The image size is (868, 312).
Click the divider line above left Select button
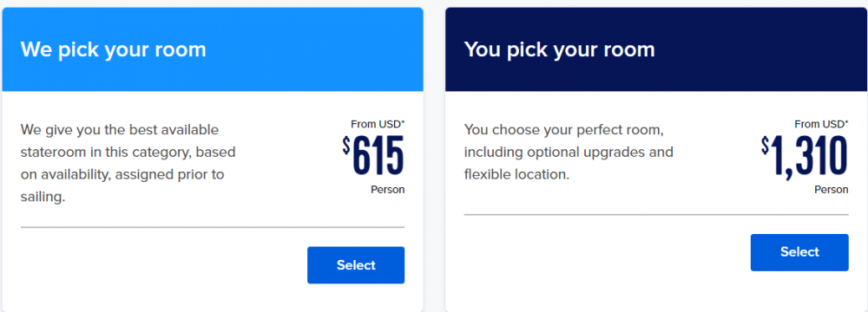[213, 227]
